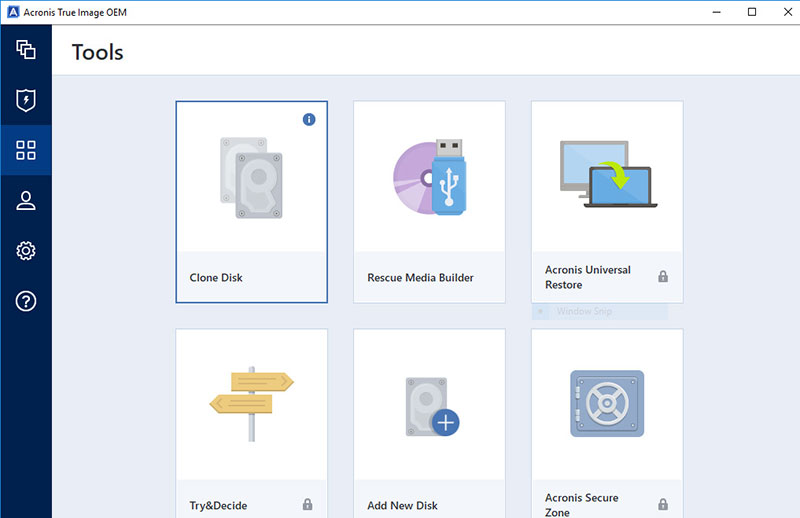Click the info icon on Clone Disk
Image resolution: width=800 pixels, height=518 pixels.
309,119
